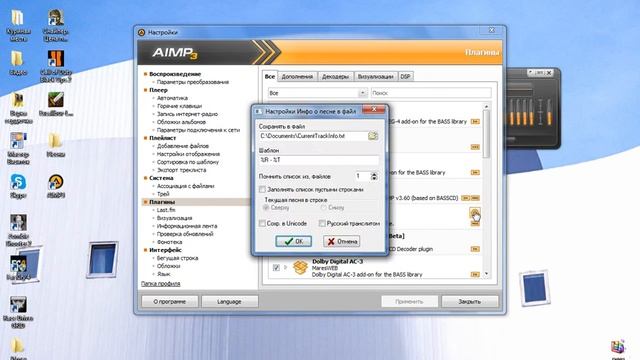Screen dimensions: 640x360
Task: Open the Last.fm plugin settings
Action: click(x=166, y=210)
